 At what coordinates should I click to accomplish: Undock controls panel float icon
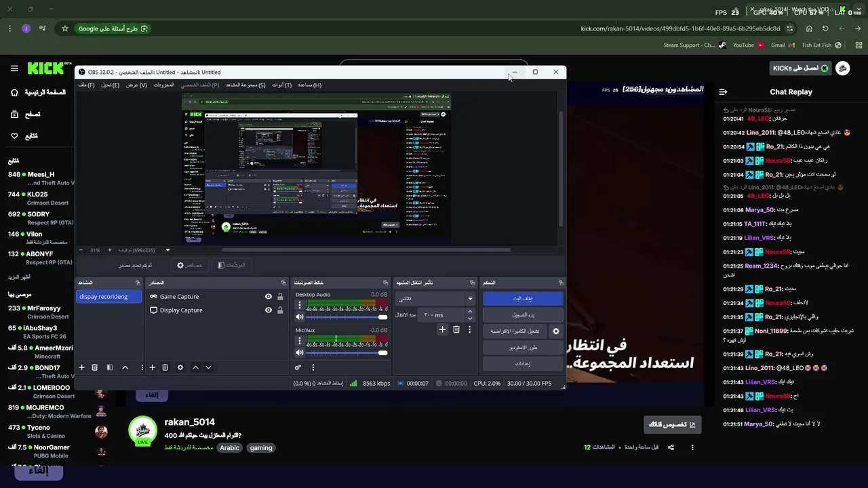click(561, 283)
